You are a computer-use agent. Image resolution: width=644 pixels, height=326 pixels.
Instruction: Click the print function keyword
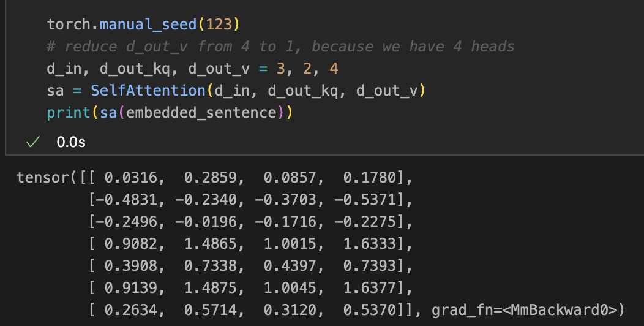pos(69,113)
